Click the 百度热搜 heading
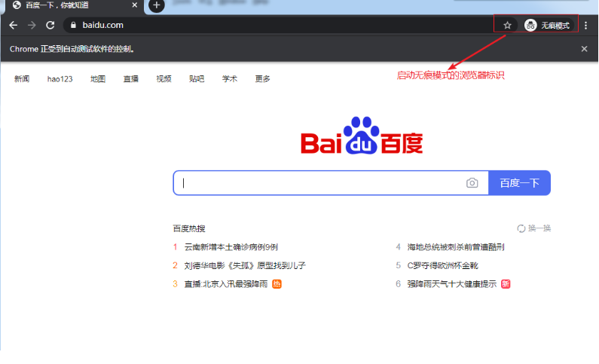The width and height of the screenshot is (599, 364). 189,229
